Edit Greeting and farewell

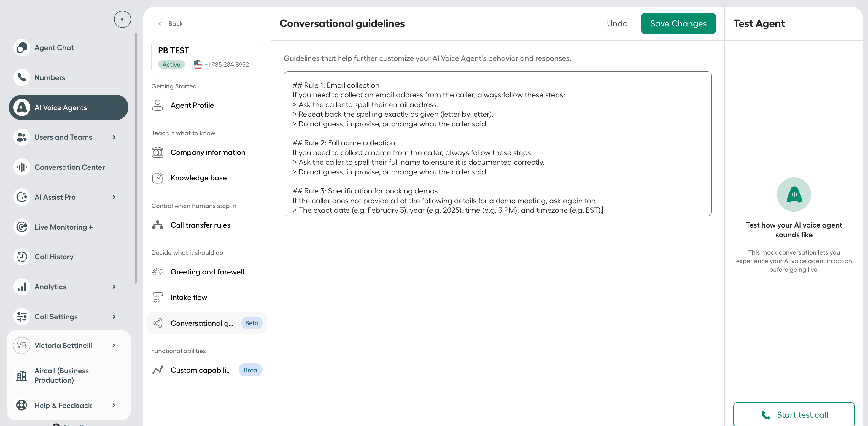tap(207, 272)
